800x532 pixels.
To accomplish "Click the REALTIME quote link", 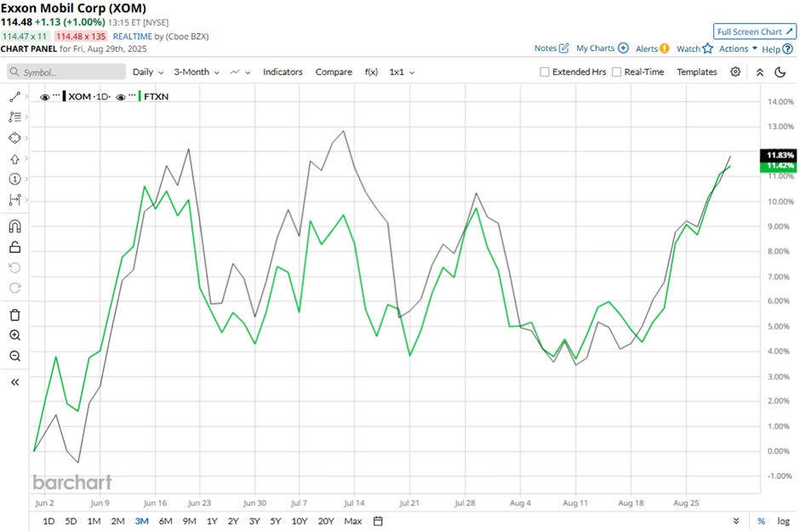I will point(132,37).
